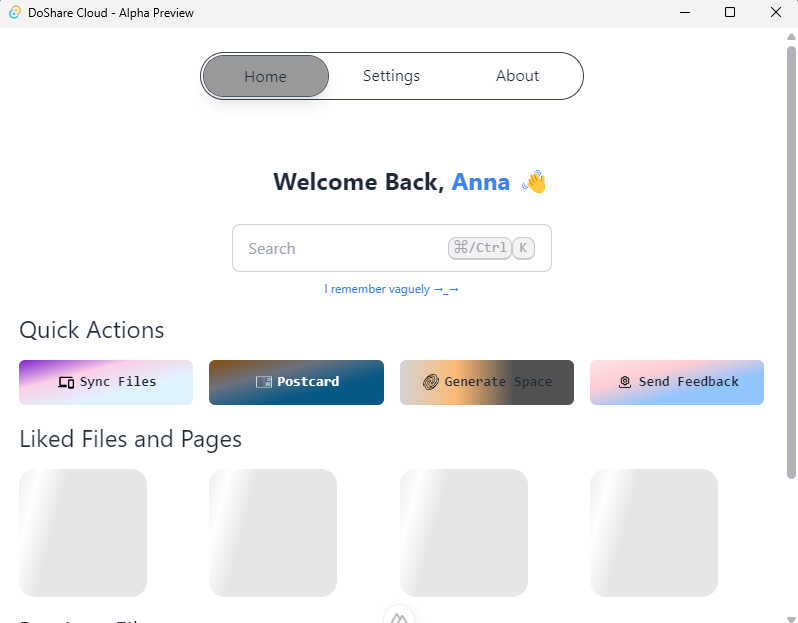
Task: Open the first Liked Files placeholder card
Action: [x=83, y=533]
